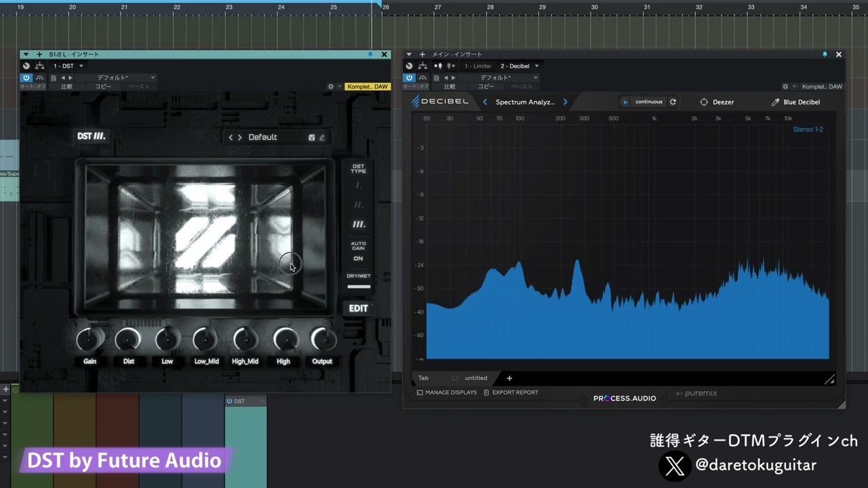This screenshot has height=488, width=868.
Task: Click EXPORT REPORT
Action: tap(511, 392)
